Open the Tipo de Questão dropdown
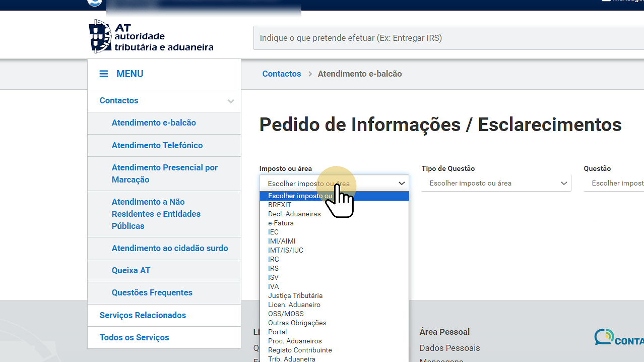 (x=496, y=184)
